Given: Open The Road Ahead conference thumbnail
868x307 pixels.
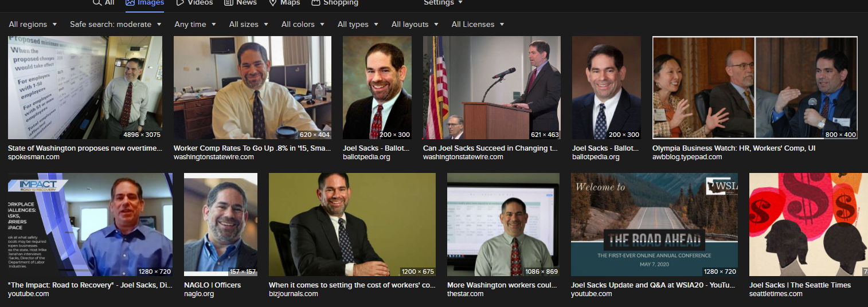Looking at the screenshot, I should (654, 225).
